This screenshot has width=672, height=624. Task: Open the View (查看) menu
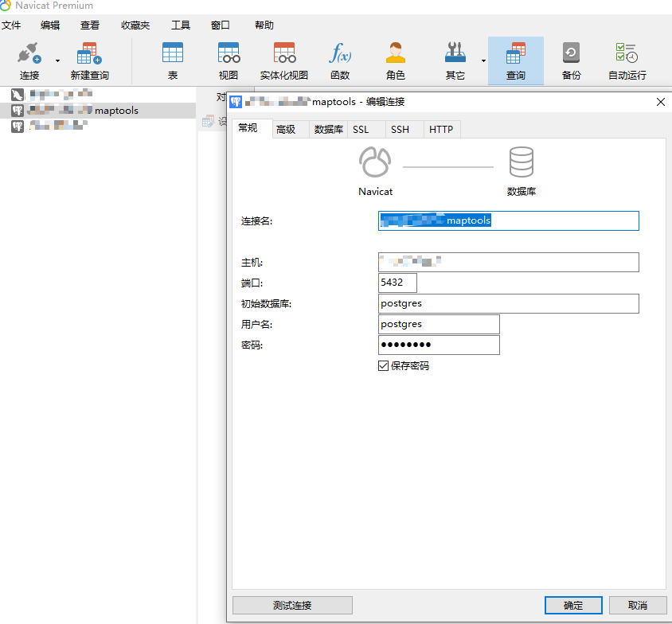click(x=90, y=25)
